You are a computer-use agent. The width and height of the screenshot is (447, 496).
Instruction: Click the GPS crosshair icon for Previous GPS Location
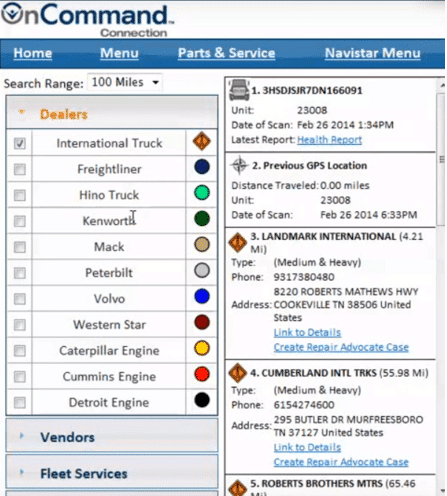click(239, 165)
